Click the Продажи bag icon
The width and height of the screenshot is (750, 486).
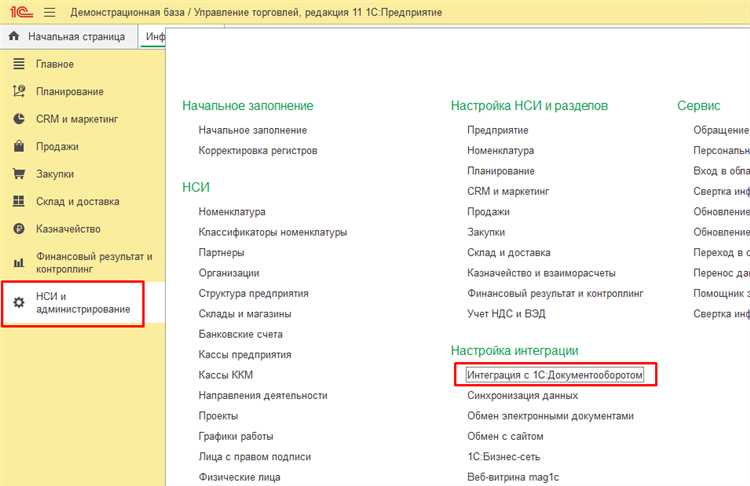tap(19, 146)
